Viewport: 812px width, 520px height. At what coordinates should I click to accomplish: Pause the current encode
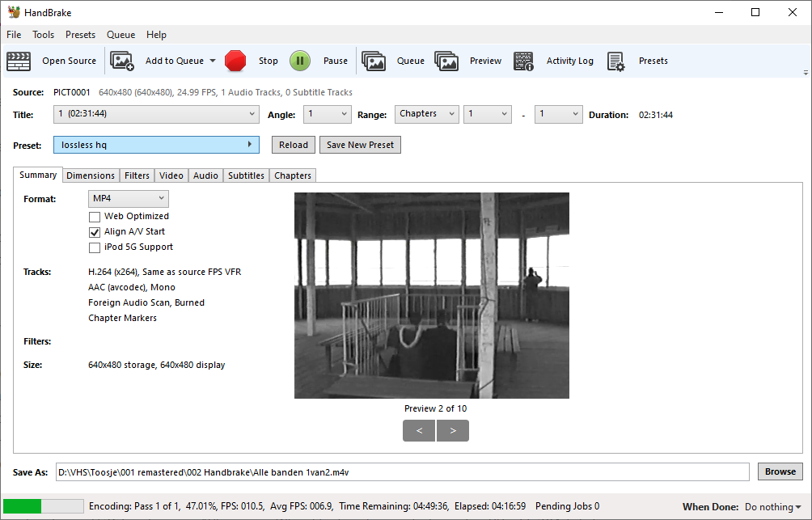tap(300, 61)
